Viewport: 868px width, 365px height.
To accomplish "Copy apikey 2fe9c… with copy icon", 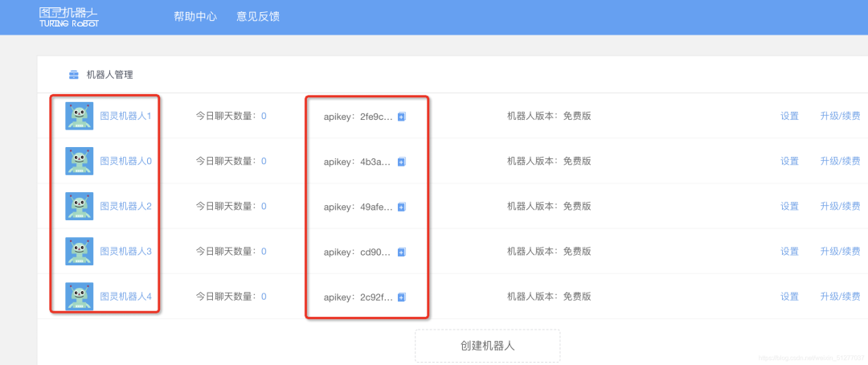I will pos(402,117).
